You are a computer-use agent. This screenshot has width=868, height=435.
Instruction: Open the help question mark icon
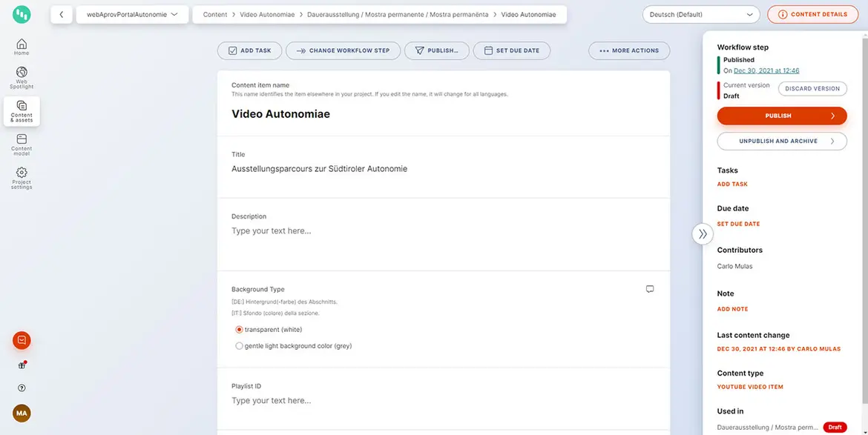22,388
